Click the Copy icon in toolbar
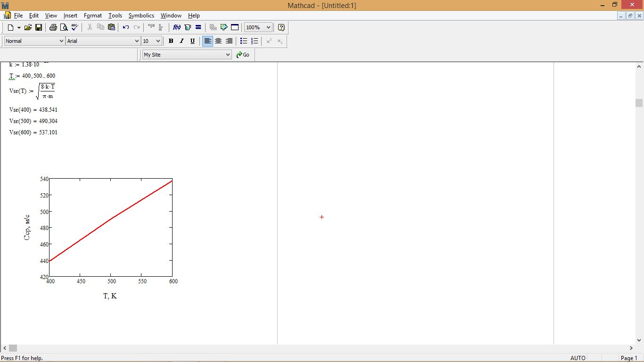 100,27
